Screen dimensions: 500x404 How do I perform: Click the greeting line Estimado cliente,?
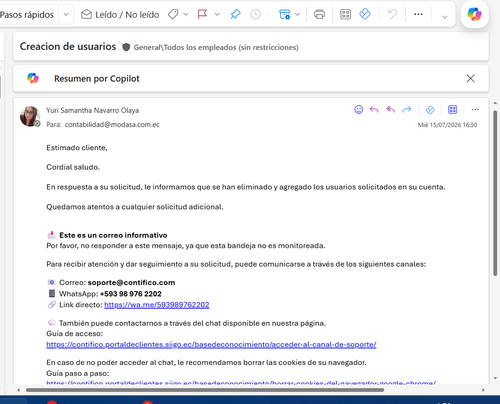point(77,148)
